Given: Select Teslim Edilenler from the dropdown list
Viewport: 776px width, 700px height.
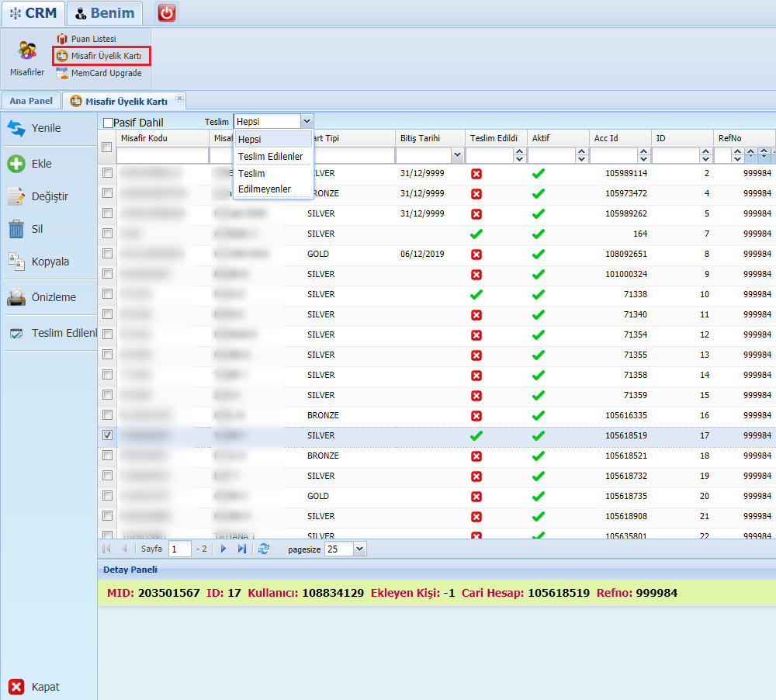Looking at the screenshot, I should 270,157.
